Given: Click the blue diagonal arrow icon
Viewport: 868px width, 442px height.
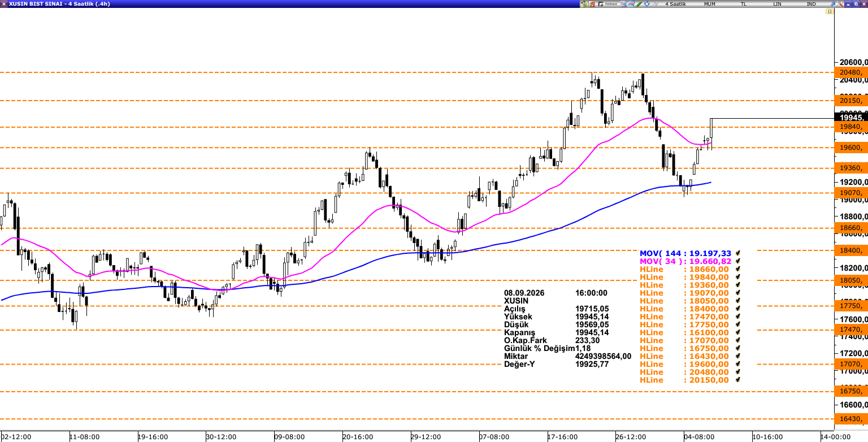Looking at the screenshot, I should click(832, 4).
